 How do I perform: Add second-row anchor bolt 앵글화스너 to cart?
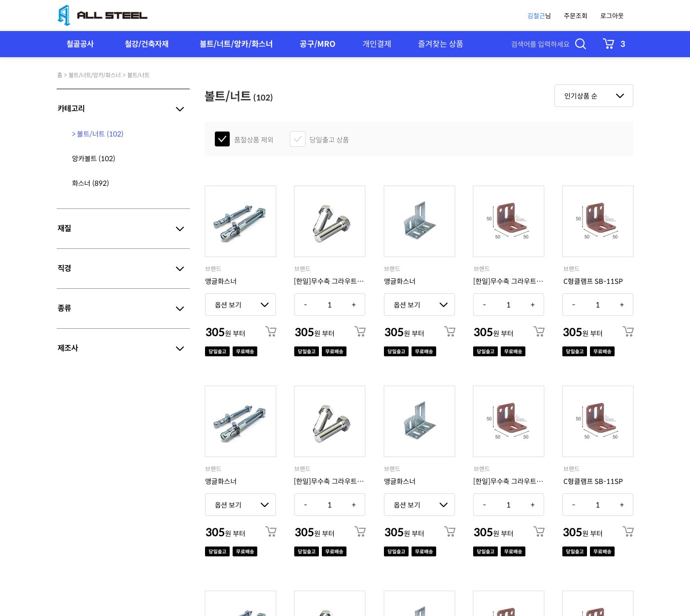pos(271,531)
